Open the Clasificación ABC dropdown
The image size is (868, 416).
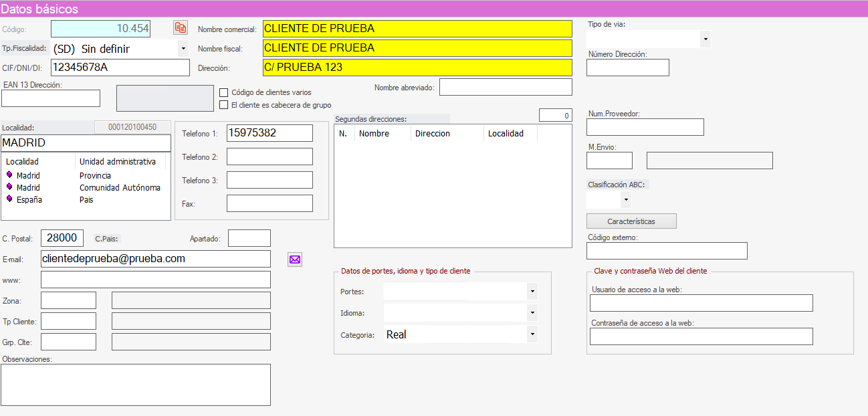pyautogui.click(x=625, y=199)
